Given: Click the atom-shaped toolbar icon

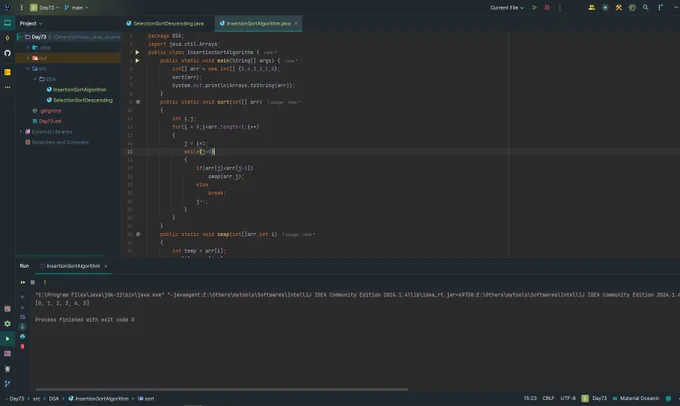Looking at the screenshot, I should (632, 7).
